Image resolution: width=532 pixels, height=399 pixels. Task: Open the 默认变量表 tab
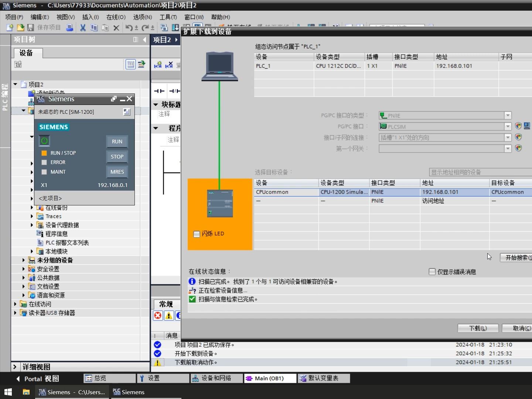pyautogui.click(x=324, y=378)
